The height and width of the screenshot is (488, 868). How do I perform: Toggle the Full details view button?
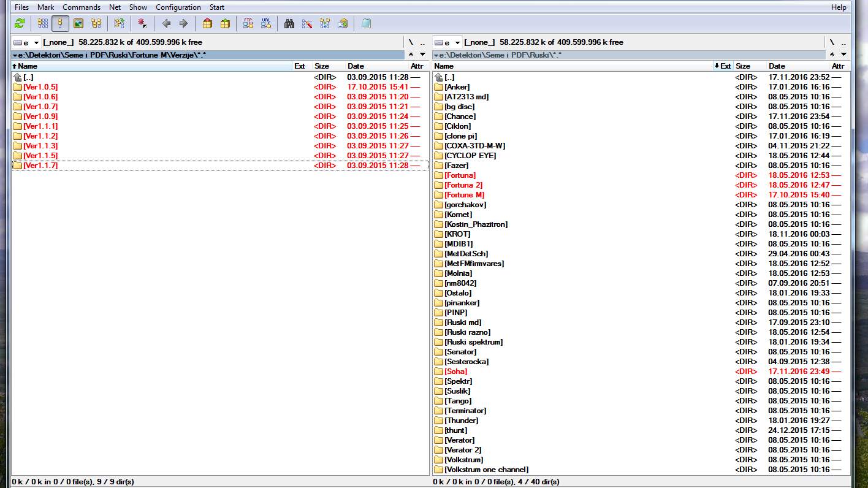(x=60, y=23)
